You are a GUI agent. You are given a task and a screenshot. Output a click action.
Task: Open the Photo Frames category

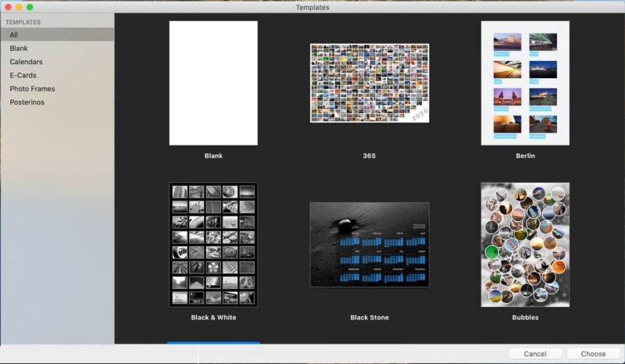pyautogui.click(x=57, y=89)
